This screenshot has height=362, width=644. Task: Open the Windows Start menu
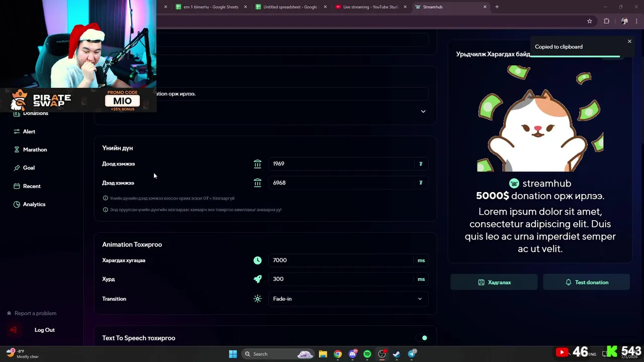(233, 354)
